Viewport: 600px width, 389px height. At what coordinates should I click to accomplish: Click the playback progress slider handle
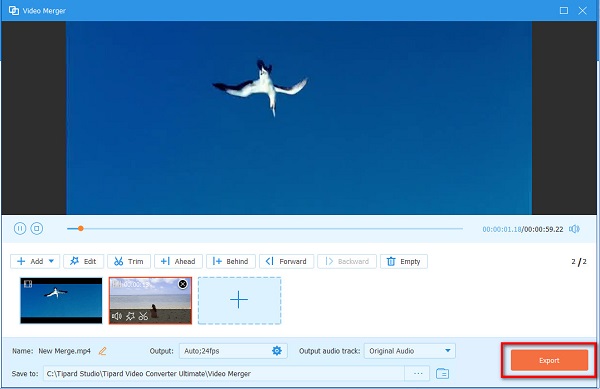coord(80,229)
